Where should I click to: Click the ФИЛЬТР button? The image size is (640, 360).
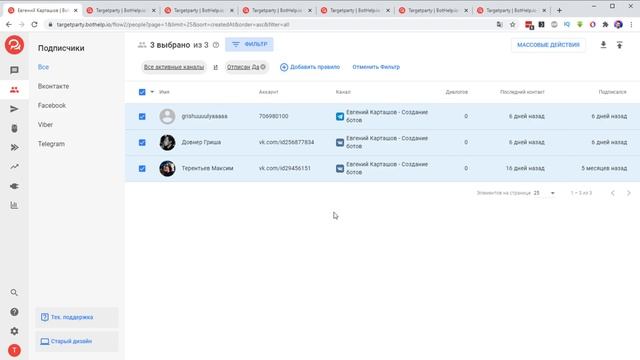pyautogui.click(x=249, y=44)
